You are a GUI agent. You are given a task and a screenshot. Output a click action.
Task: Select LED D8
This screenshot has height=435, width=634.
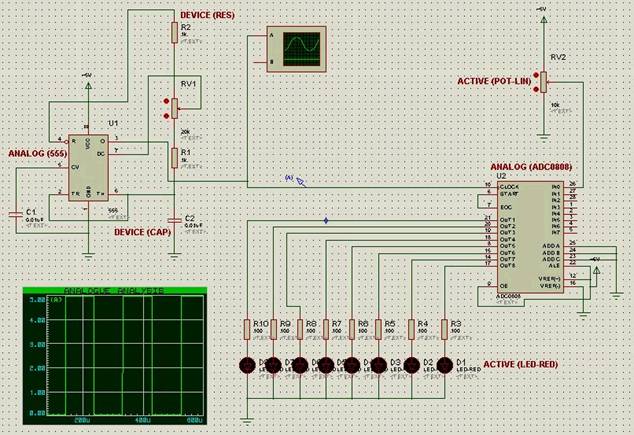247,365
